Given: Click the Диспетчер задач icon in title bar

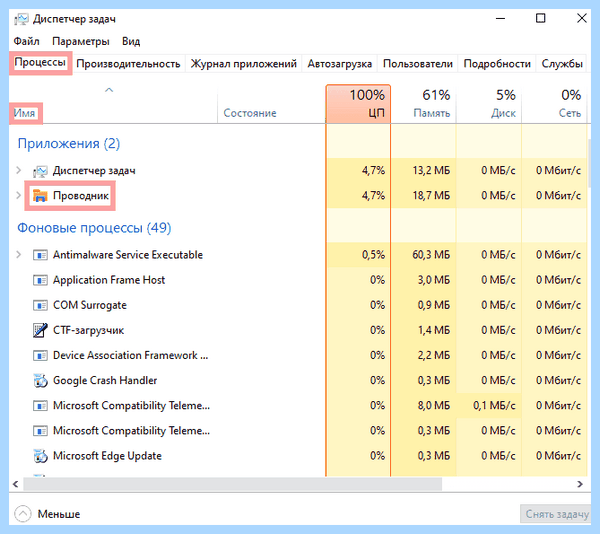Looking at the screenshot, I should click(21, 19).
